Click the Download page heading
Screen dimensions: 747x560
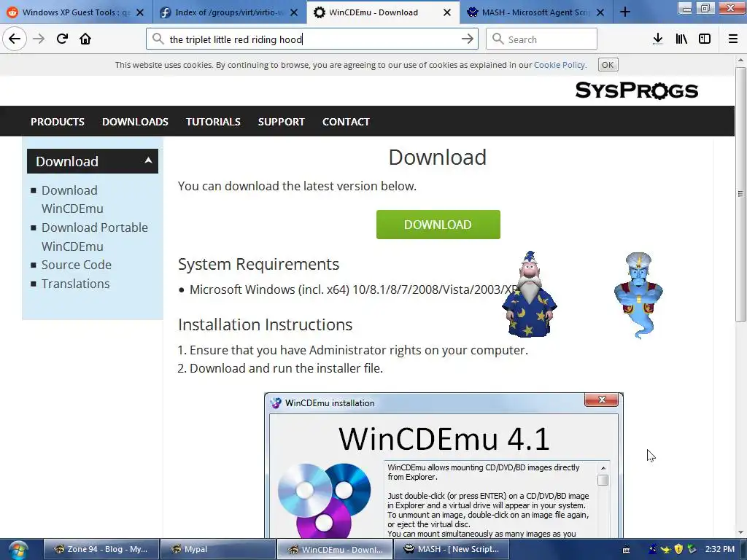[x=438, y=157]
